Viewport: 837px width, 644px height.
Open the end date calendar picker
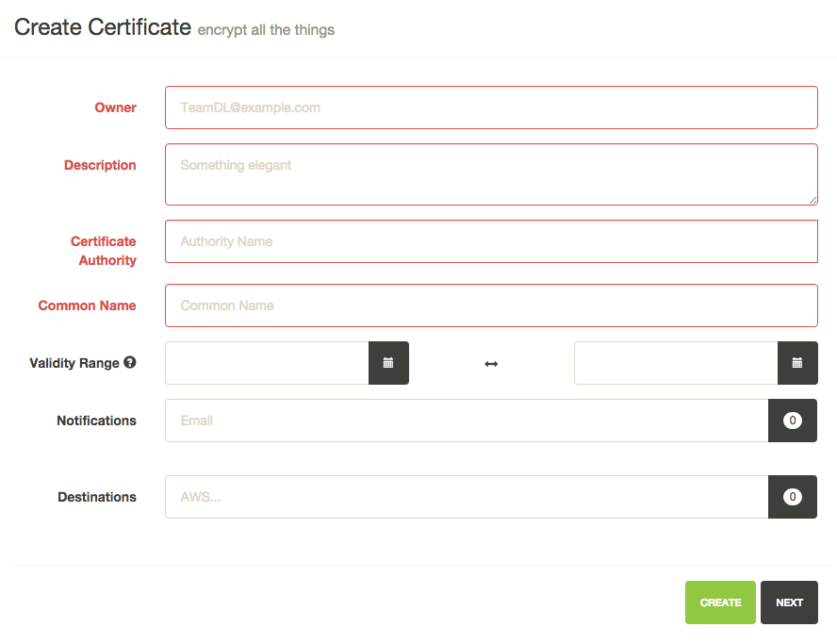coord(797,363)
